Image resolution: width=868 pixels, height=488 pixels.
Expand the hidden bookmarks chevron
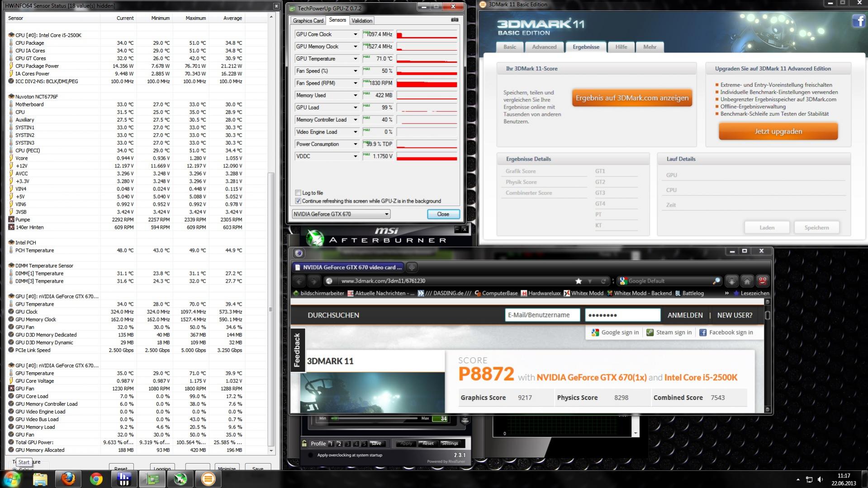pos(726,293)
